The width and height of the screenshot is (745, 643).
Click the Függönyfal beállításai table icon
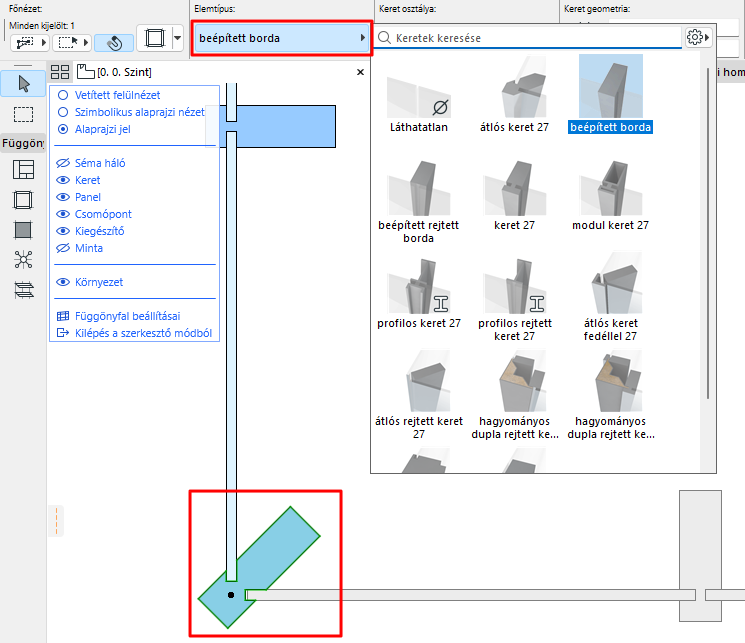tap(63, 316)
